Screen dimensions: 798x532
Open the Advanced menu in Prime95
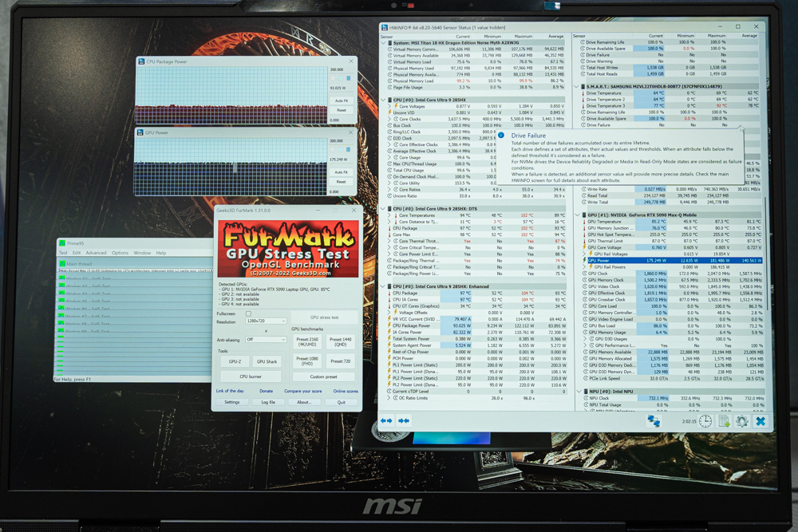pyautogui.click(x=97, y=253)
